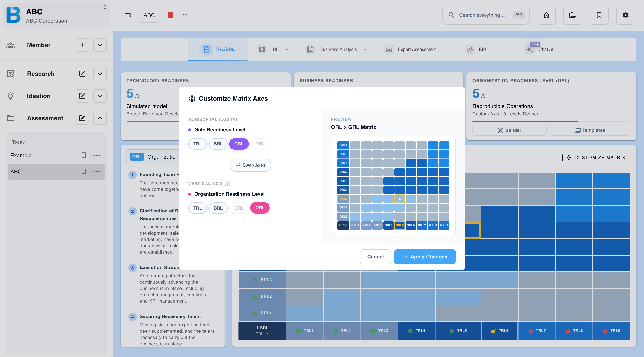Open the Business Analysis dropdown arrow

pyautogui.click(x=365, y=50)
